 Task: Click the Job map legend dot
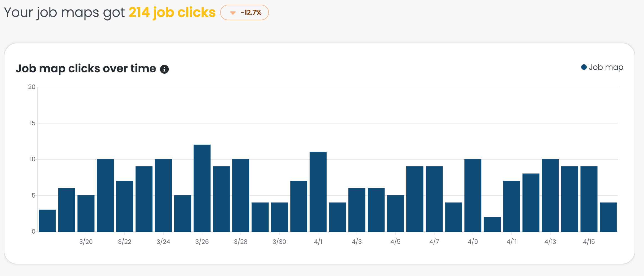coord(584,67)
